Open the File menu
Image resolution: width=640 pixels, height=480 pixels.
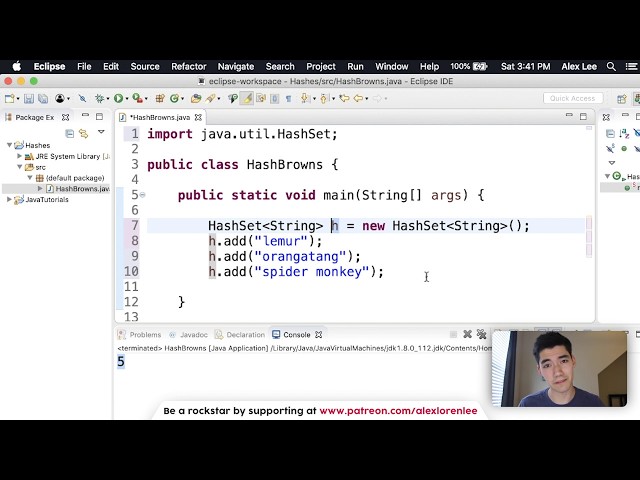click(84, 66)
